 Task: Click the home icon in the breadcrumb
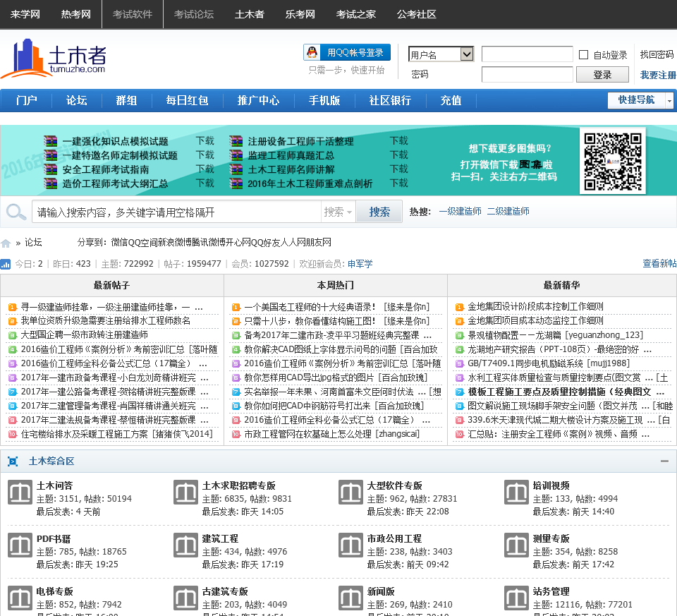[6, 243]
